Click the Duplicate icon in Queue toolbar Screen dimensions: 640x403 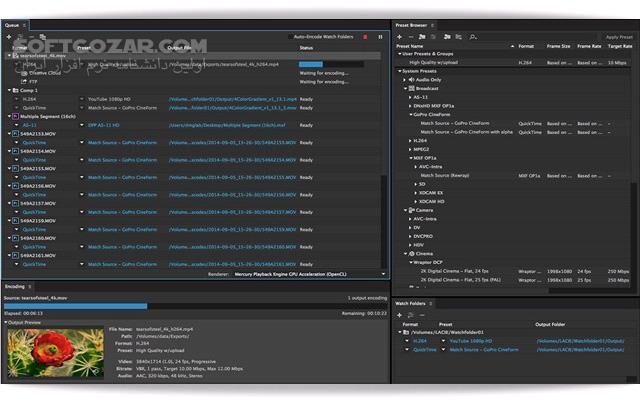pyautogui.click(x=42, y=37)
